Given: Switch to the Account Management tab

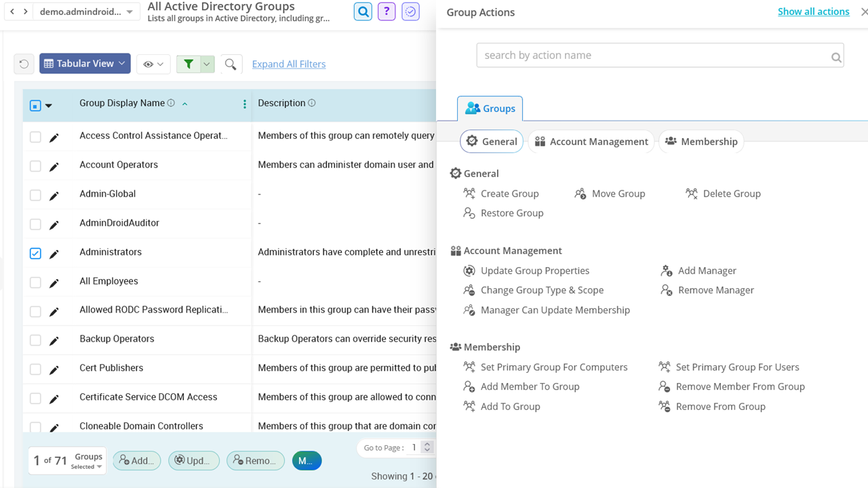Looking at the screenshot, I should click(x=591, y=141).
